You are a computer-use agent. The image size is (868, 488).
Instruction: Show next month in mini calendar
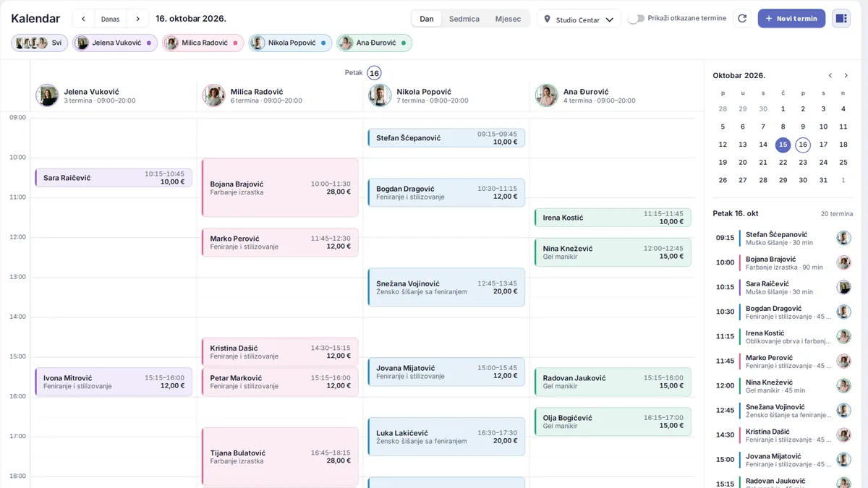pos(846,75)
